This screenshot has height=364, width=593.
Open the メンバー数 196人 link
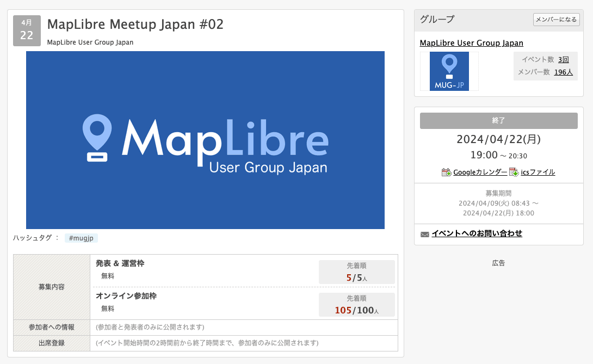[563, 72]
